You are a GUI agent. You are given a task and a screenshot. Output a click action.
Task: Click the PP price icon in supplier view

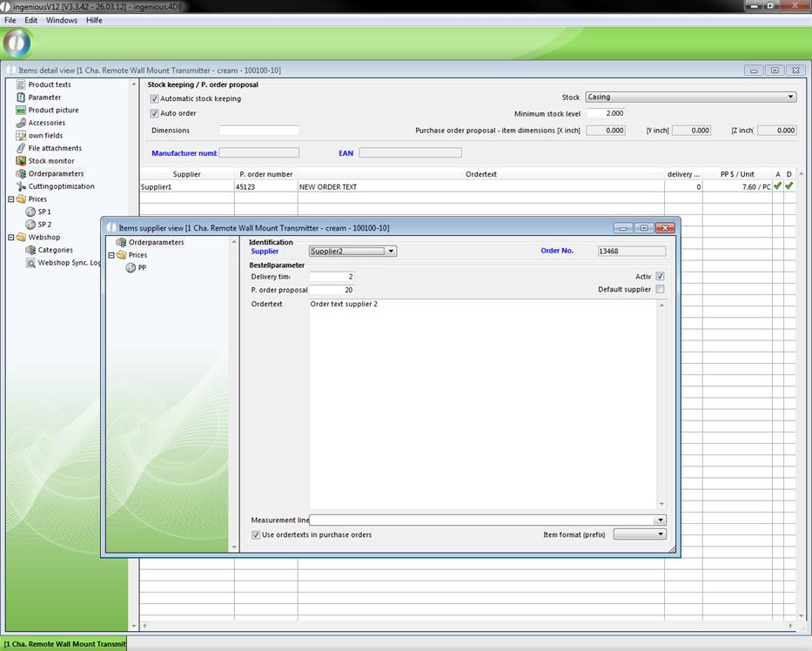[x=131, y=268]
